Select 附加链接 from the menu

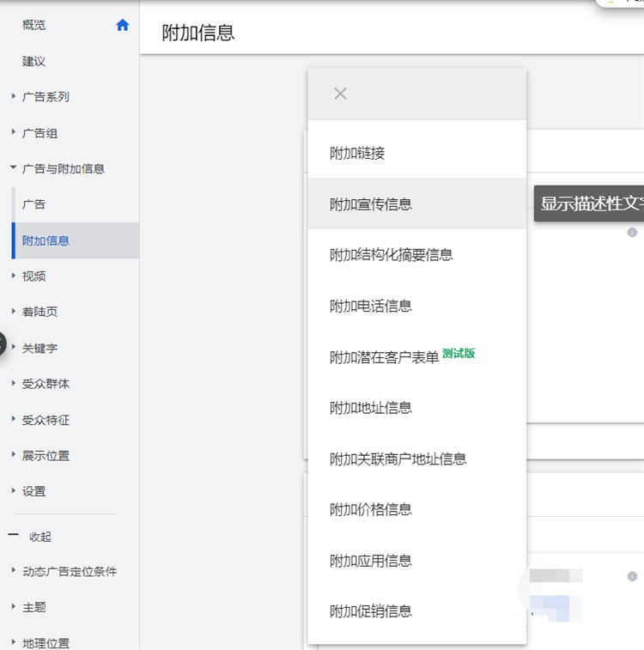(417, 153)
